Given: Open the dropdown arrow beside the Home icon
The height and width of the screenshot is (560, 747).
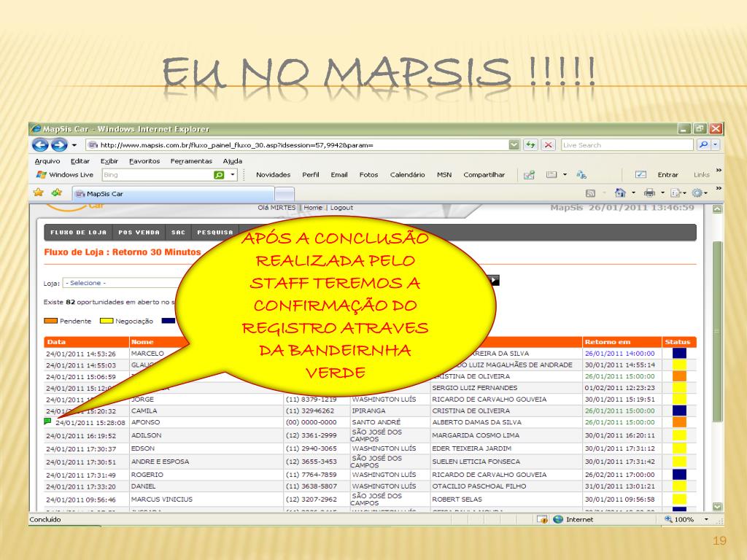Looking at the screenshot, I should 634,192.
